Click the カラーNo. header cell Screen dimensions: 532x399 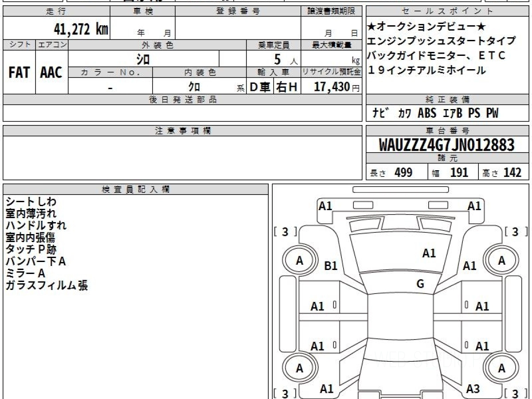pos(110,72)
